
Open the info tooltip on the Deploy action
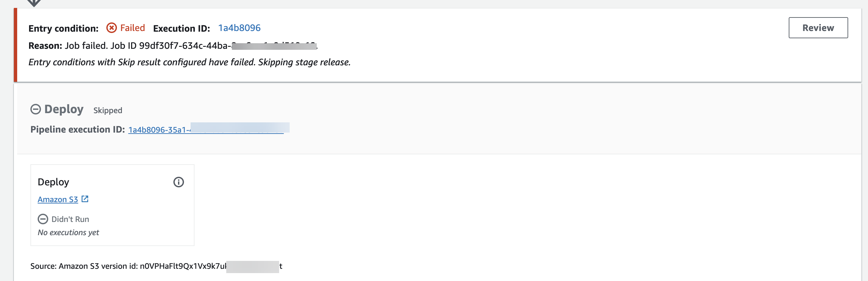click(179, 182)
